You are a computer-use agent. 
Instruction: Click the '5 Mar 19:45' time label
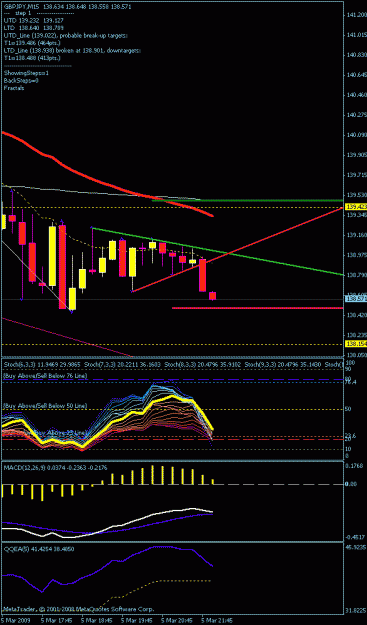click(x=136, y=621)
